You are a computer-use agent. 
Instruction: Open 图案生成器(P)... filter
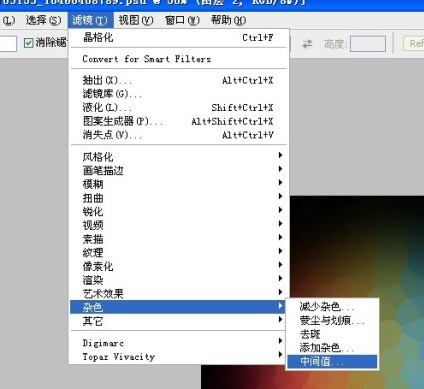pyautogui.click(x=178, y=121)
